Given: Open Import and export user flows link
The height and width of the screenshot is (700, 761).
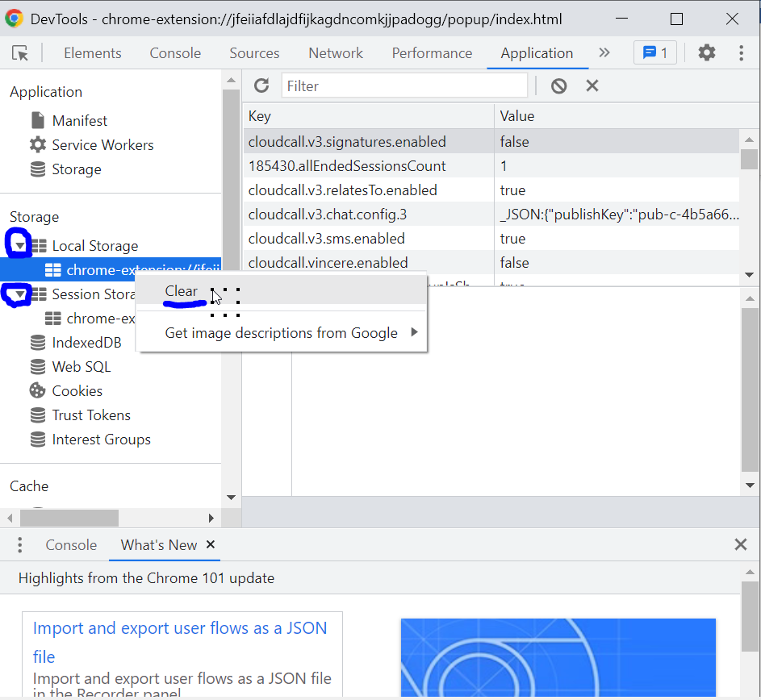Looking at the screenshot, I should pos(180,642).
